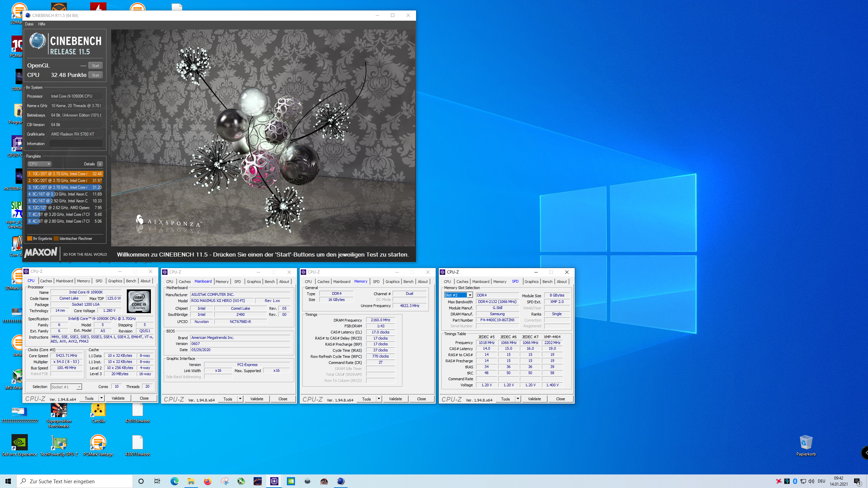Click the taskbar search box
The height and width of the screenshot is (488, 868).
tap(75, 481)
